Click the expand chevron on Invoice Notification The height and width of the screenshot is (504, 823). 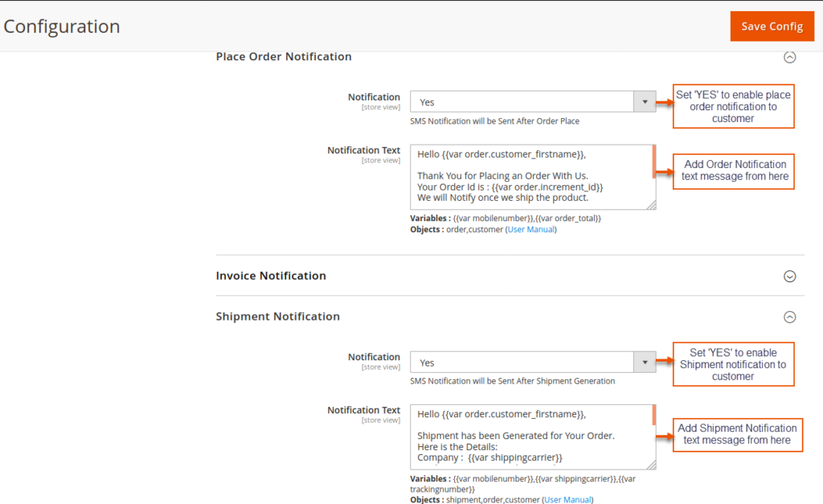(790, 276)
